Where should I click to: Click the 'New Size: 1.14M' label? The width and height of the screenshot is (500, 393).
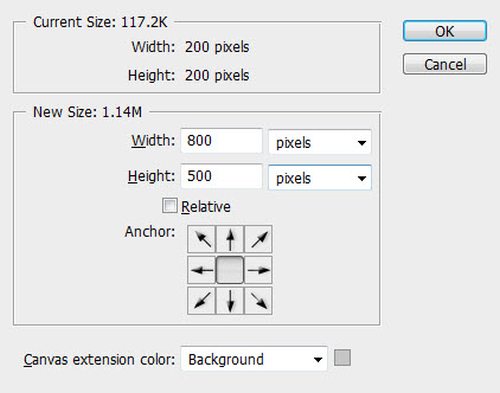pos(88,112)
